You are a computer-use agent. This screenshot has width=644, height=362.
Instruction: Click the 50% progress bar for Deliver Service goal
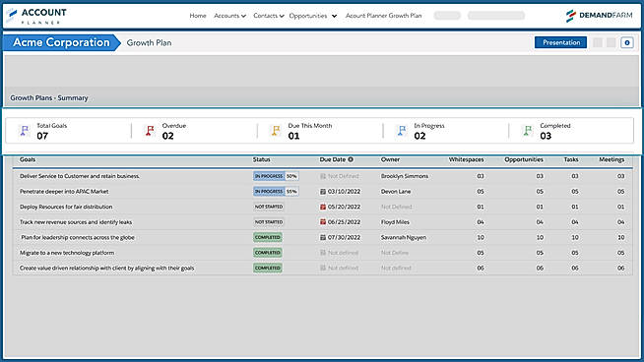point(276,176)
